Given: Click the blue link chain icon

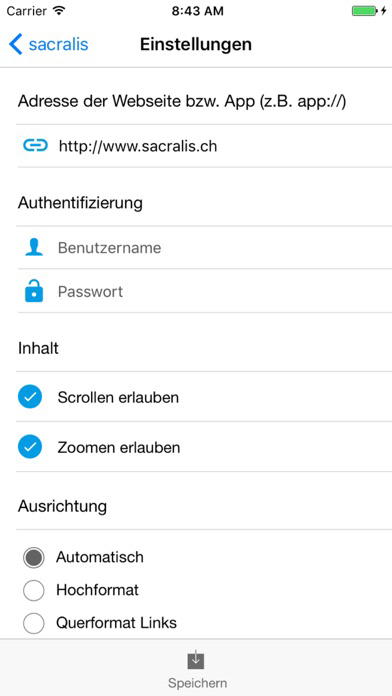Looking at the screenshot, I should (35, 145).
